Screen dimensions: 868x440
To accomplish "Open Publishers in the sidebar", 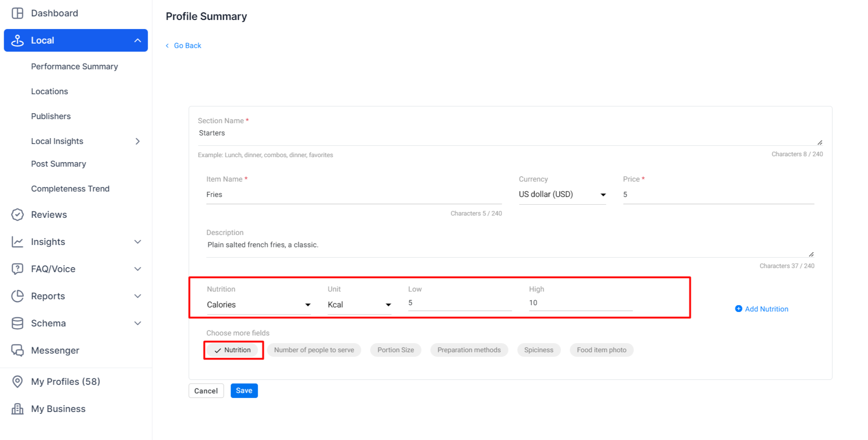I will 51,116.
